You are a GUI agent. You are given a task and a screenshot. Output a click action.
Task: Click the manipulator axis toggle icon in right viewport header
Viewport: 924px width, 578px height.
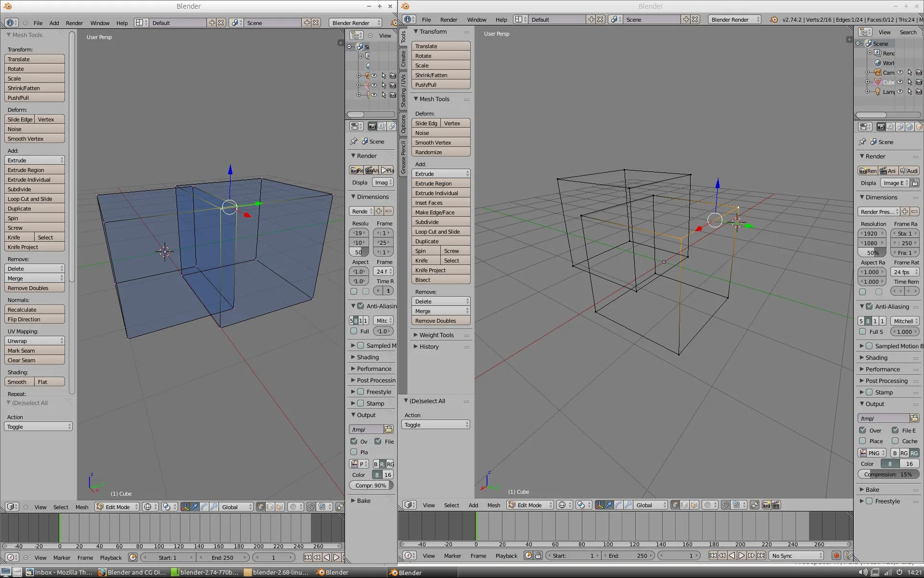599,505
